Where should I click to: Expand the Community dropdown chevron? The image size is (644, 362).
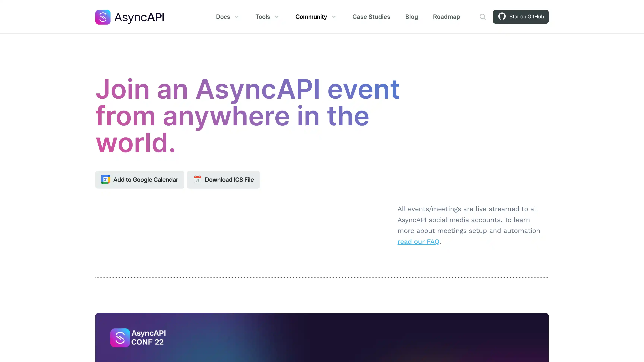click(334, 17)
